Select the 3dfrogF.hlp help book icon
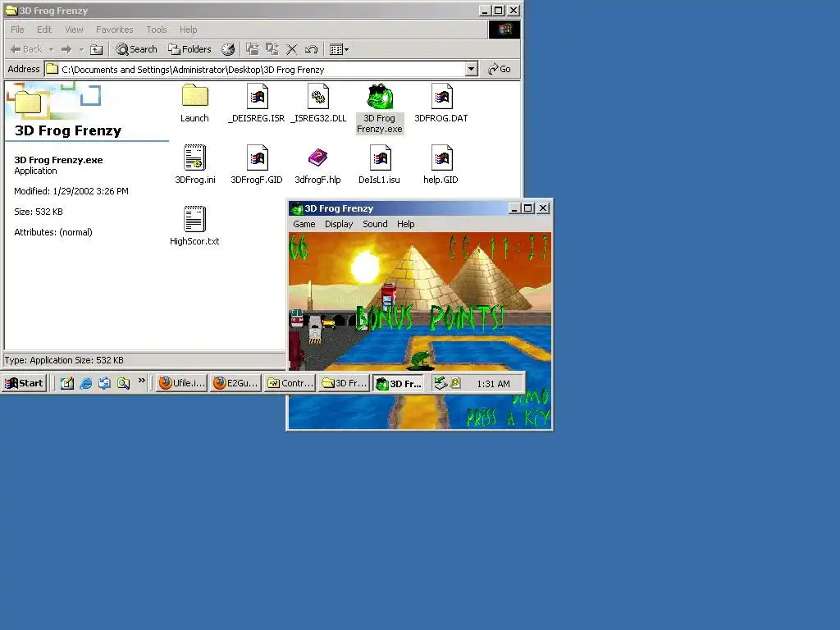This screenshot has height=630, width=840. 318,157
